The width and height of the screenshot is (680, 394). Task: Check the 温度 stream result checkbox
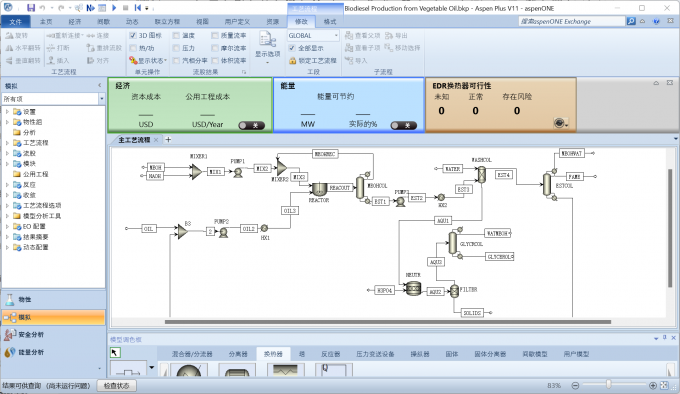pos(176,36)
